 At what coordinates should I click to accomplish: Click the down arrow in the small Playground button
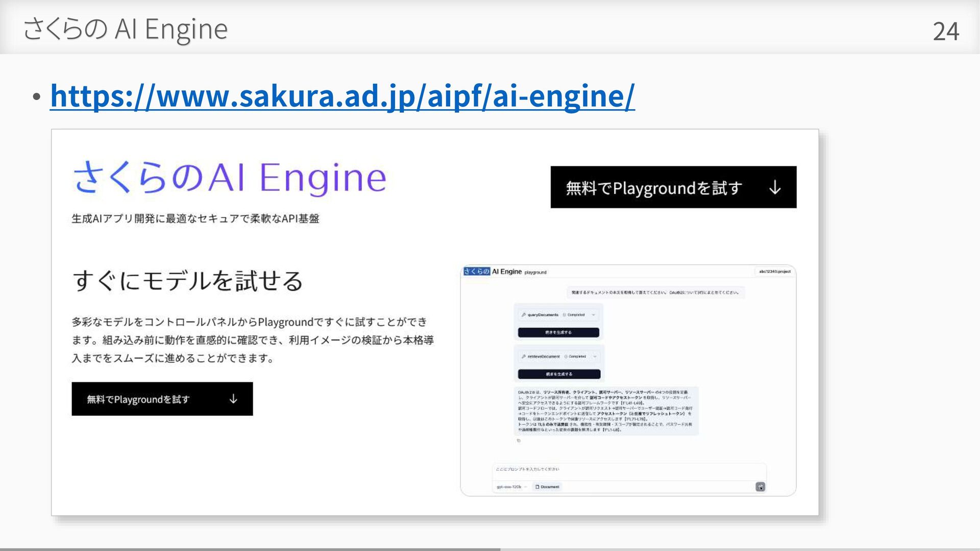[x=233, y=399]
